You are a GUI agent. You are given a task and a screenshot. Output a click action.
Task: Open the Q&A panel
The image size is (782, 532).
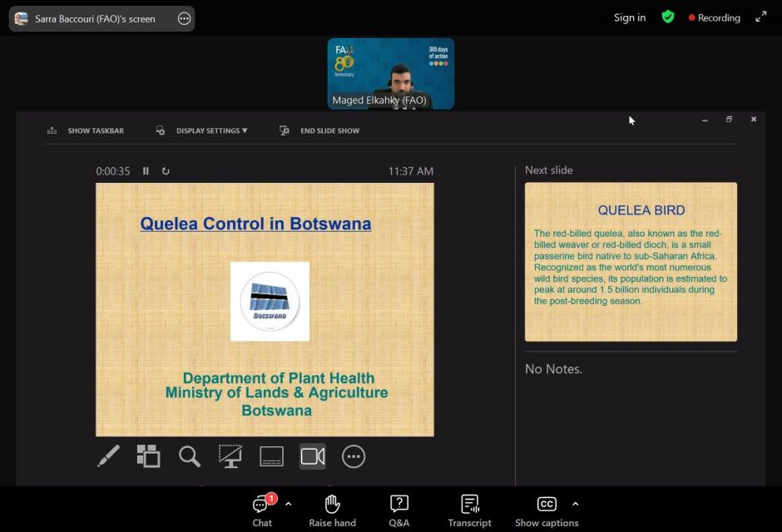pyautogui.click(x=398, y=510)
